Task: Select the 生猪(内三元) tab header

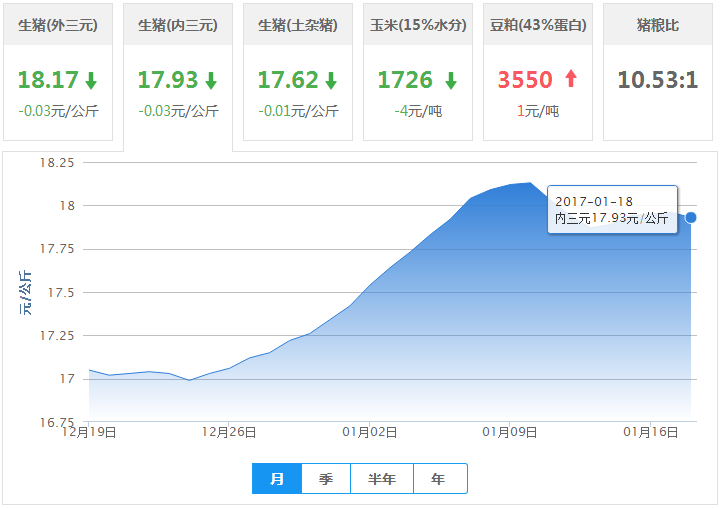Action: click(178, 25)
